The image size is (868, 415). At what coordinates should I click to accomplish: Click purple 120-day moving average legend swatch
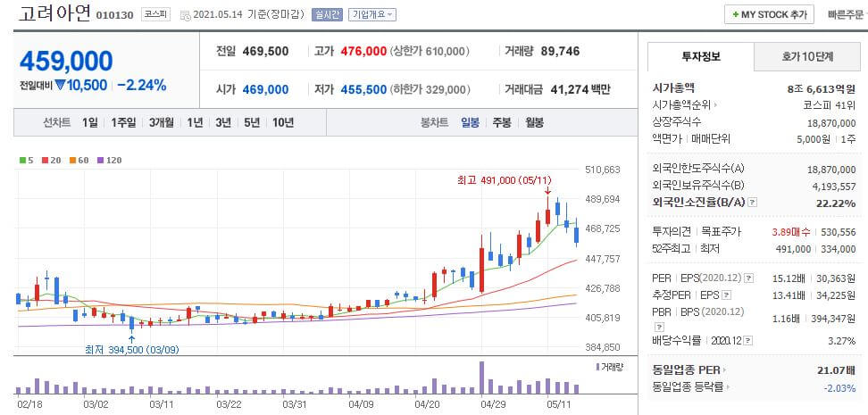click(x=100, y=161)
